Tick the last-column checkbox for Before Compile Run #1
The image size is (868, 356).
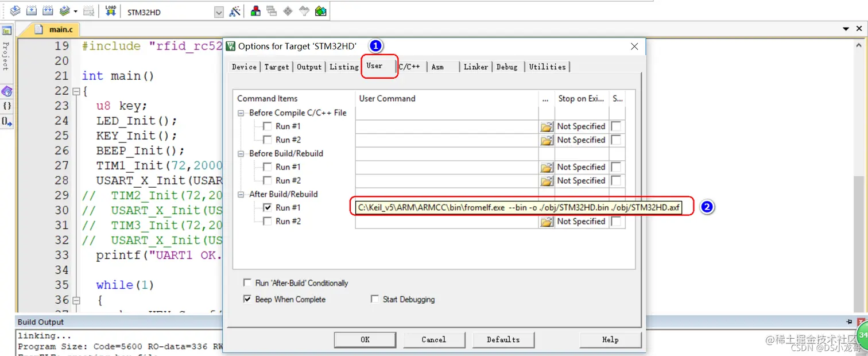(x=616, y=126)
